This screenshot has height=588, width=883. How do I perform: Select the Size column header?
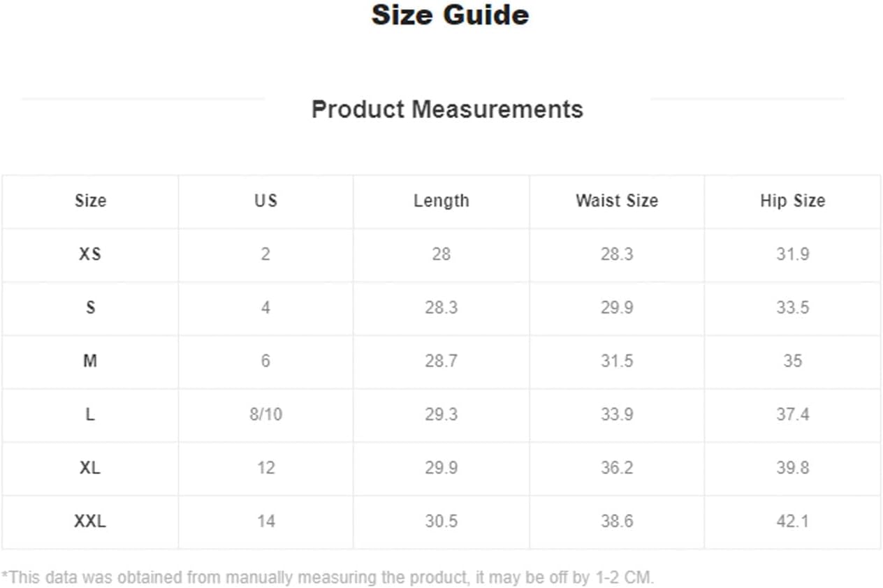[x=91, y=201]
